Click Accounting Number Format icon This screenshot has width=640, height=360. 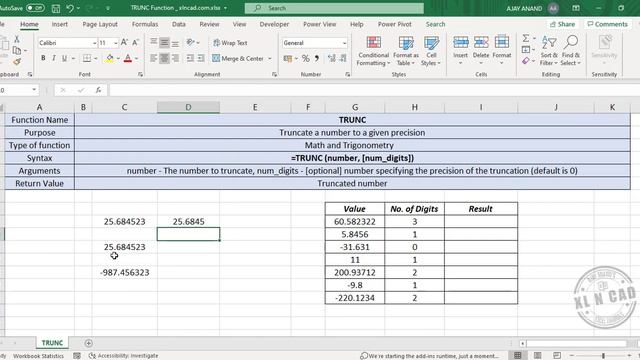(x=288, y=59)
